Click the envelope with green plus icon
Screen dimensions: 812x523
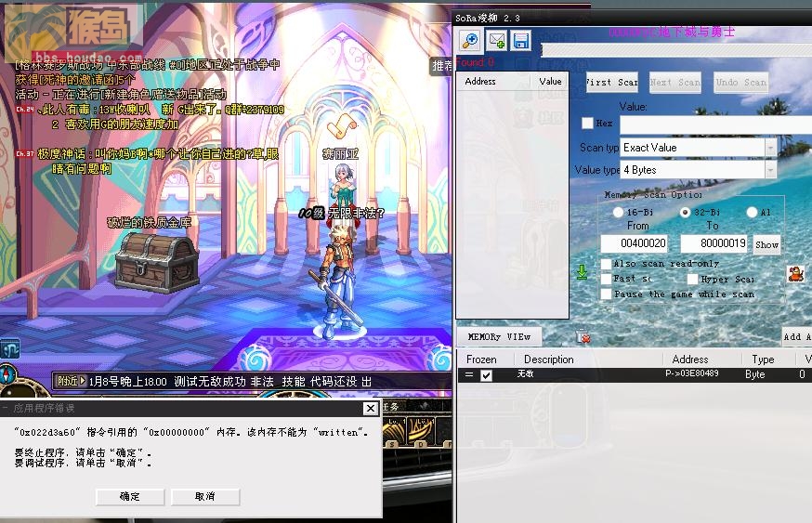point(497,40)
